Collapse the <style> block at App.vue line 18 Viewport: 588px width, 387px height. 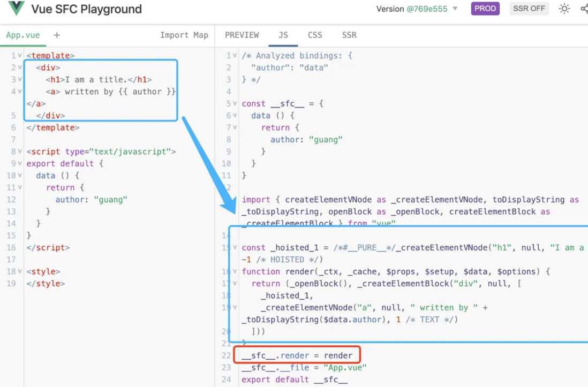19,271
